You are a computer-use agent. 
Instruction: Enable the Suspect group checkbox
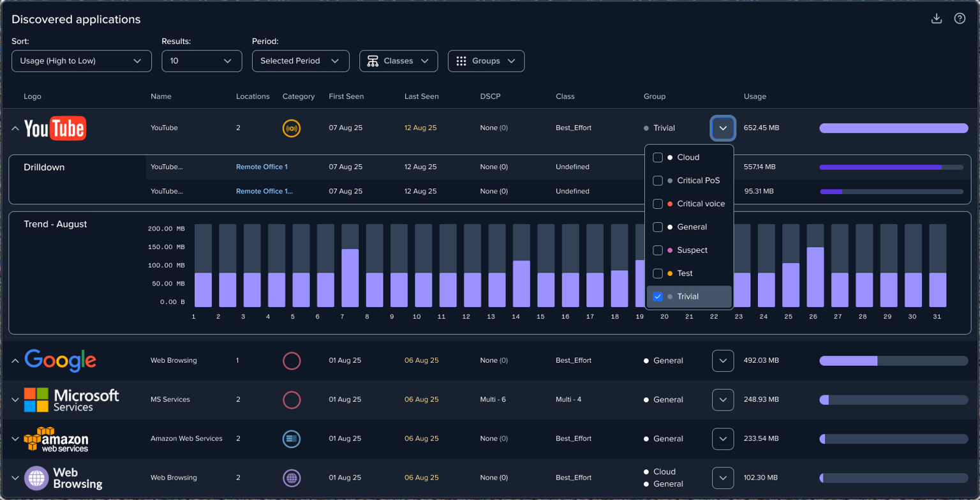point(658,250)
